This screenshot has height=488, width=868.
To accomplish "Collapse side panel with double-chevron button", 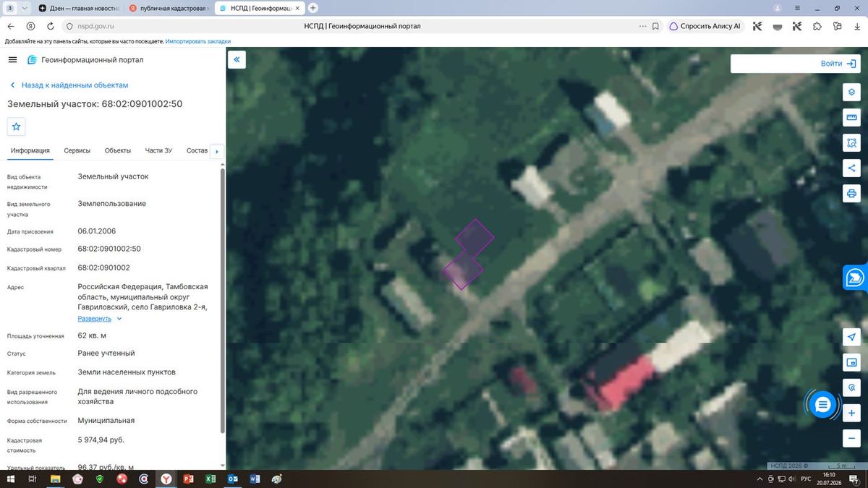I will [x=237, y=59].
